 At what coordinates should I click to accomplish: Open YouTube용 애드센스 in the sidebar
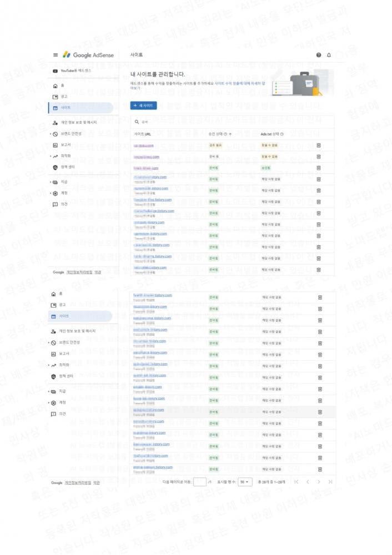pyautogui.click(x=72, y=71)
